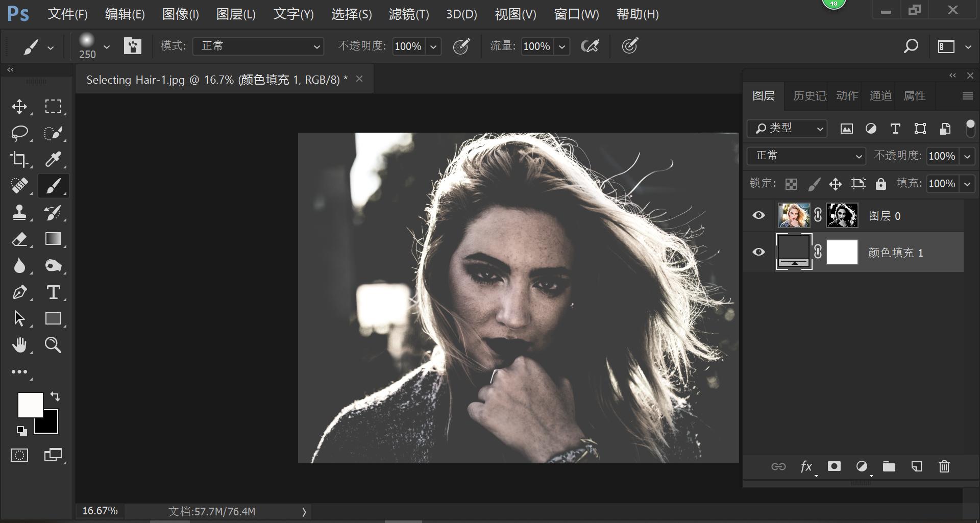Select the Sponge/Dodge tool
Image resolution: width=980 pixels, height=523 pixels.
53,265
